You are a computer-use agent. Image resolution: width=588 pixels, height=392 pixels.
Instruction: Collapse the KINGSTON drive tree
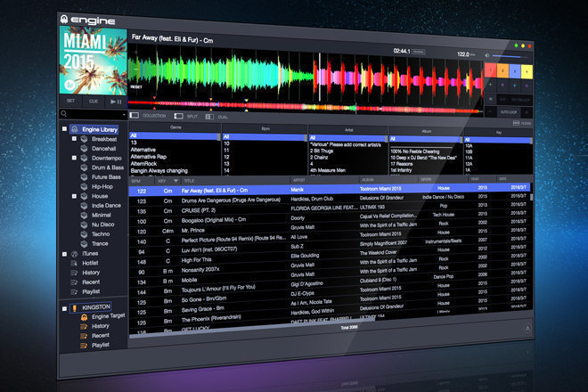tap(64, 309)
